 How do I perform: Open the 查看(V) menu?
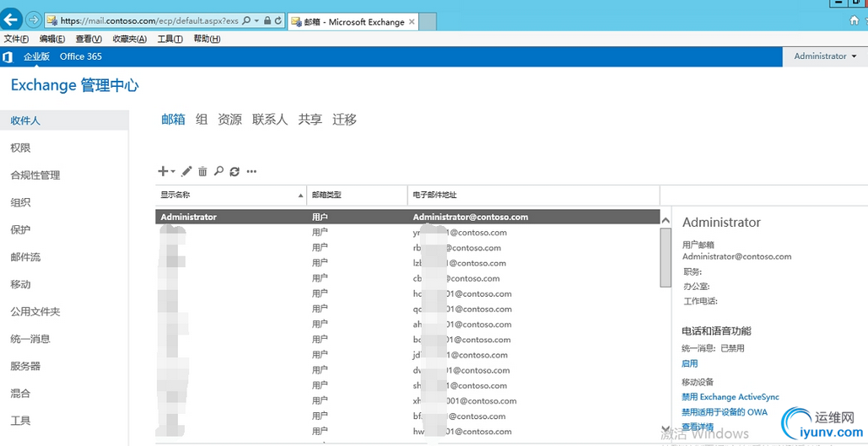tap(89, 39)
